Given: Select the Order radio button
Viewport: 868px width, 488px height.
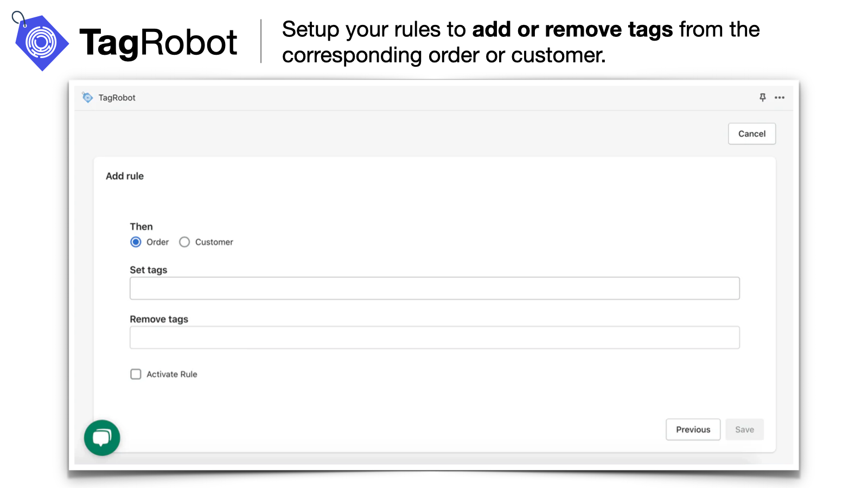Looking at the screenshot, I should point(136,242).
